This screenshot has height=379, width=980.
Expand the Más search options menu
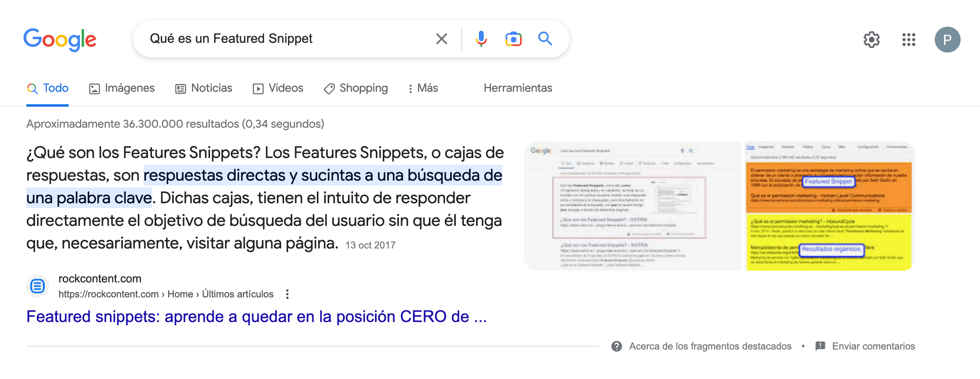click(x=423, y=88)
